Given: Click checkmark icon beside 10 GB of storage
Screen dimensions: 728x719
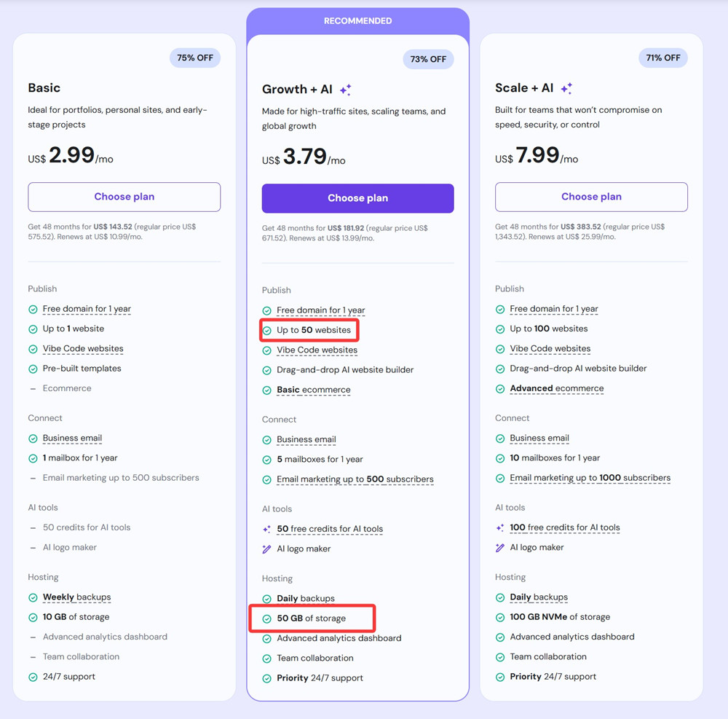Looking at the screenshot, I should click(33, 617).
